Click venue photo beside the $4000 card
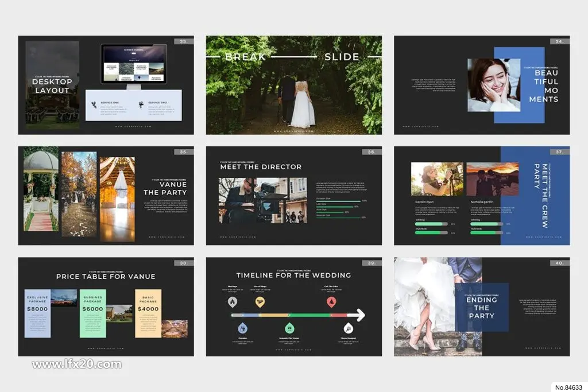 175,329
